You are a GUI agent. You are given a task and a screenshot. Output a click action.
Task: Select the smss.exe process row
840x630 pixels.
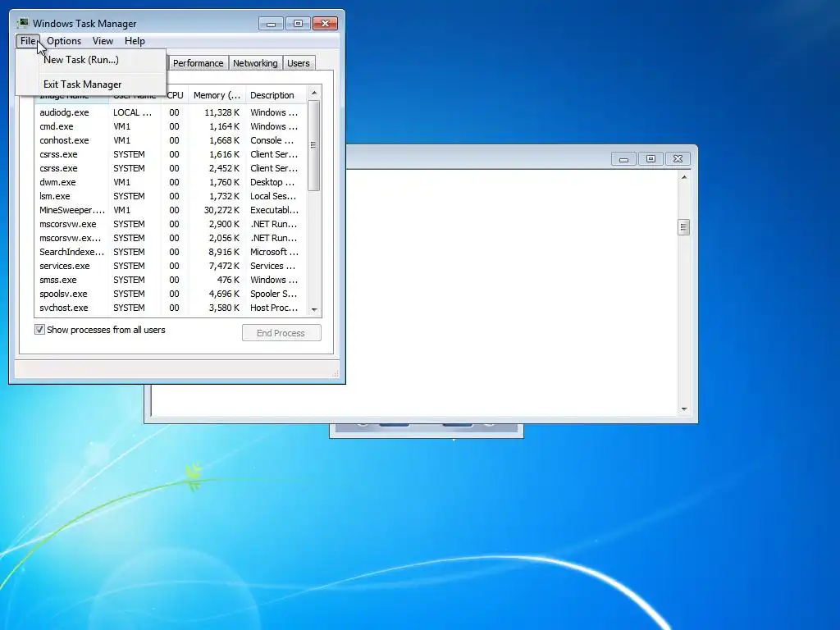[x=171, y=280]
